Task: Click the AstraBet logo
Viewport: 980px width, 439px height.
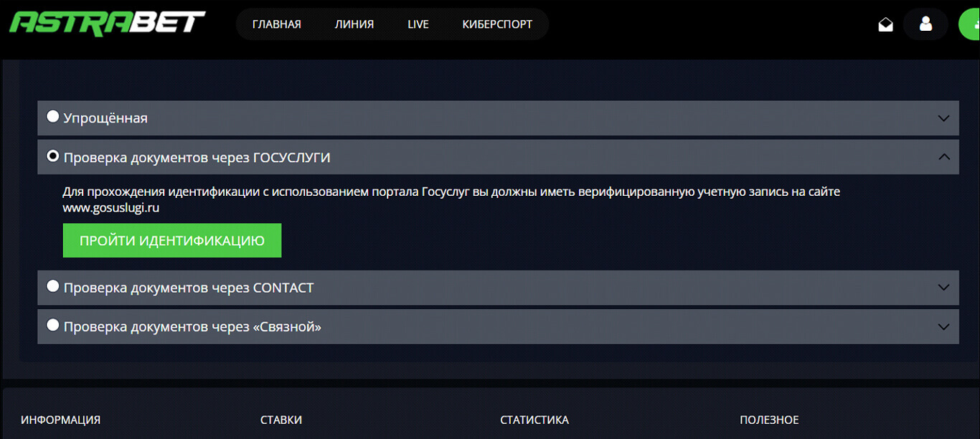Action: tap(108, 23)
